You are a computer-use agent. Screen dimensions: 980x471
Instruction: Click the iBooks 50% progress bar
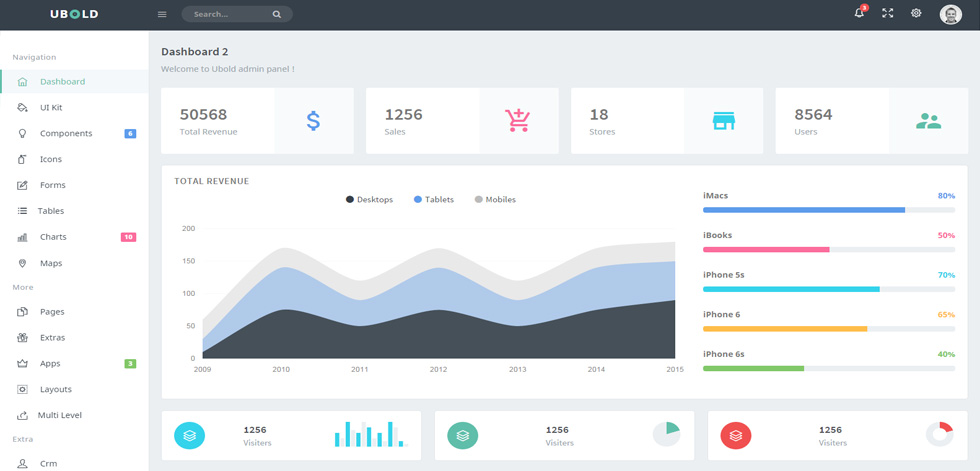[829, 249]
